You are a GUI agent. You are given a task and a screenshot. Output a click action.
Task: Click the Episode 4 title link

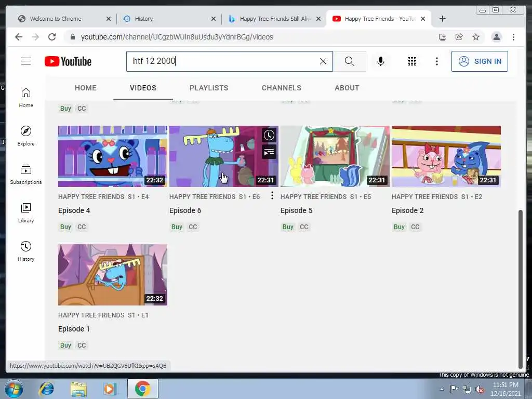pyautogui.click(x=74, y=211)
